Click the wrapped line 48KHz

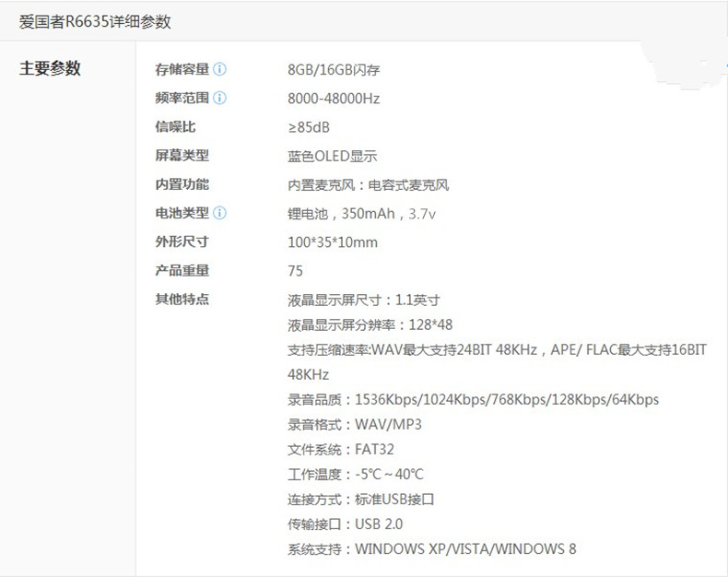(x=309, y=374)
